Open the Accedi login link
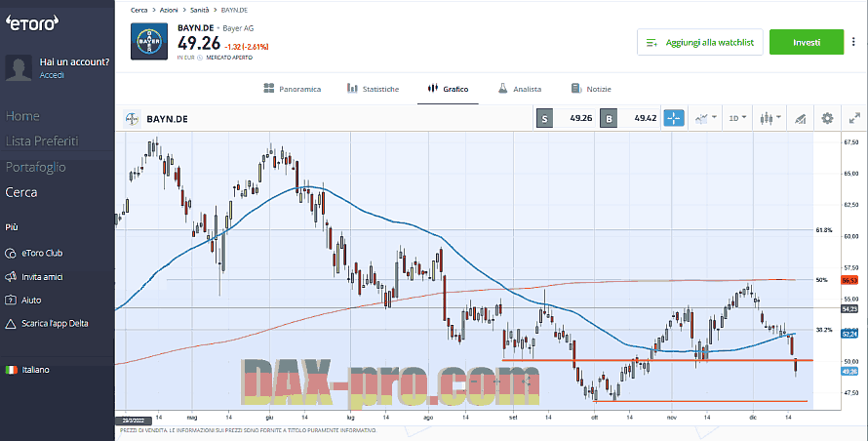Screen dimensions: 868x441 (x=52, y=75)
